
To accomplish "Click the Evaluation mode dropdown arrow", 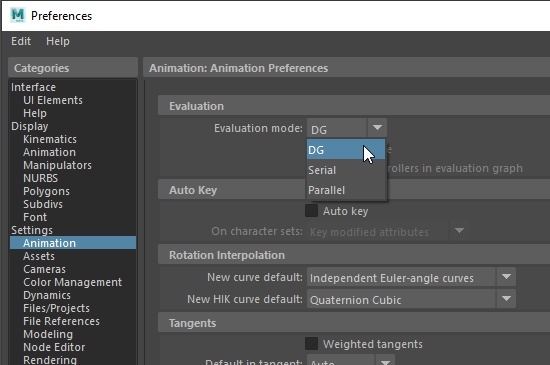I will point(377,128).
